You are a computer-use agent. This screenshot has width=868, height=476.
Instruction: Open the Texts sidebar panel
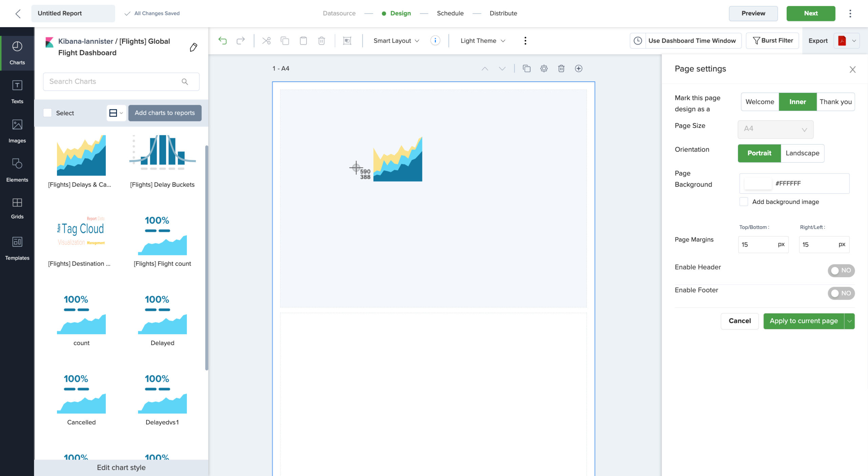(17, 92)
